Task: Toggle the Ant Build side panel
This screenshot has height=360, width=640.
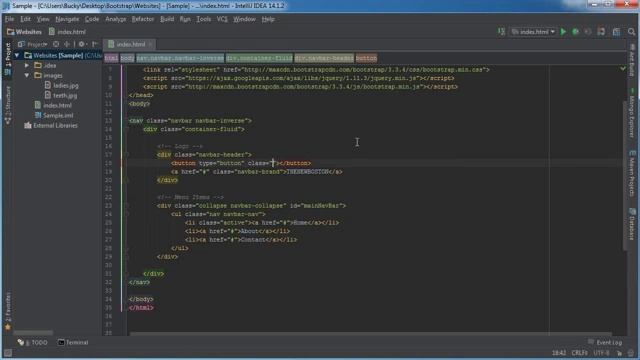Action: point(632,60)
